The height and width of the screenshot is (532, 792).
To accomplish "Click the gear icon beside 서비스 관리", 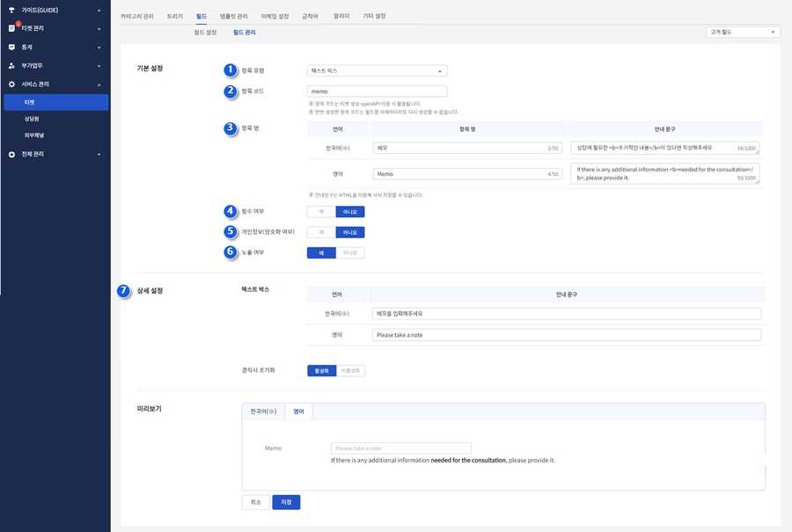I will pyautogui.click(x=11, y=84).
